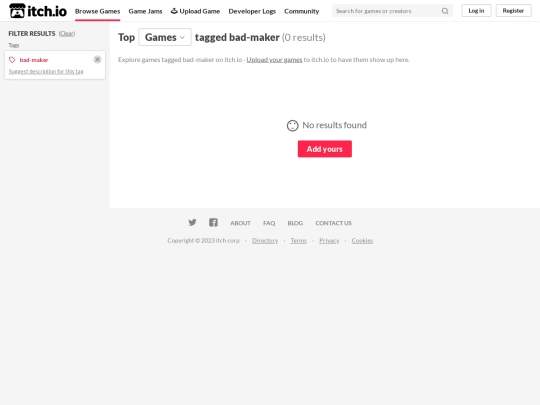
Task: Open the Blog link
Action: [x=295, y=223]
